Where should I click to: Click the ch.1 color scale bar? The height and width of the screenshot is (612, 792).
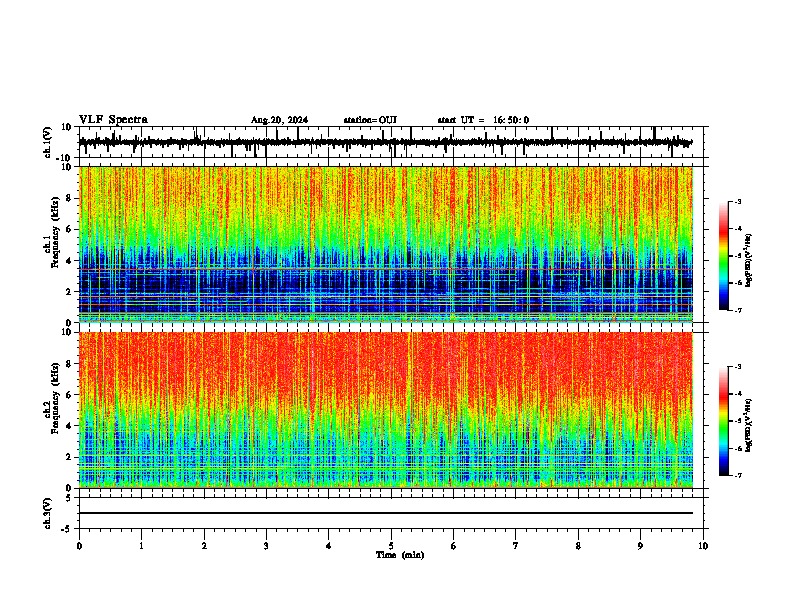[x=723, y=256]
